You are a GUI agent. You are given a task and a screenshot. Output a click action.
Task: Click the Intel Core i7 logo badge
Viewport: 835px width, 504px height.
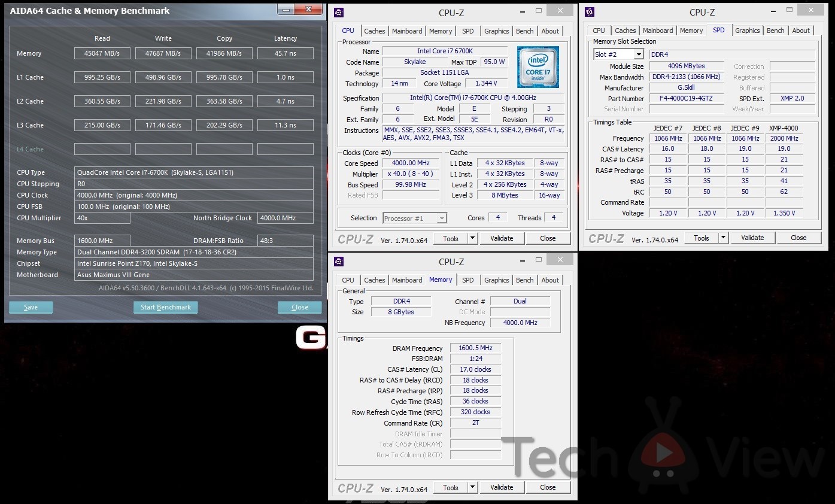pyautogui.click(x=539, y=66)
